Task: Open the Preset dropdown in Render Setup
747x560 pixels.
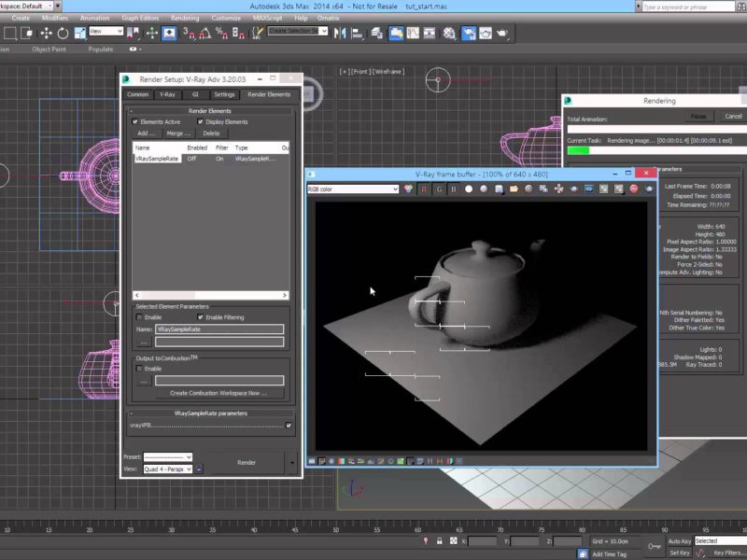Action: point(168,457)
